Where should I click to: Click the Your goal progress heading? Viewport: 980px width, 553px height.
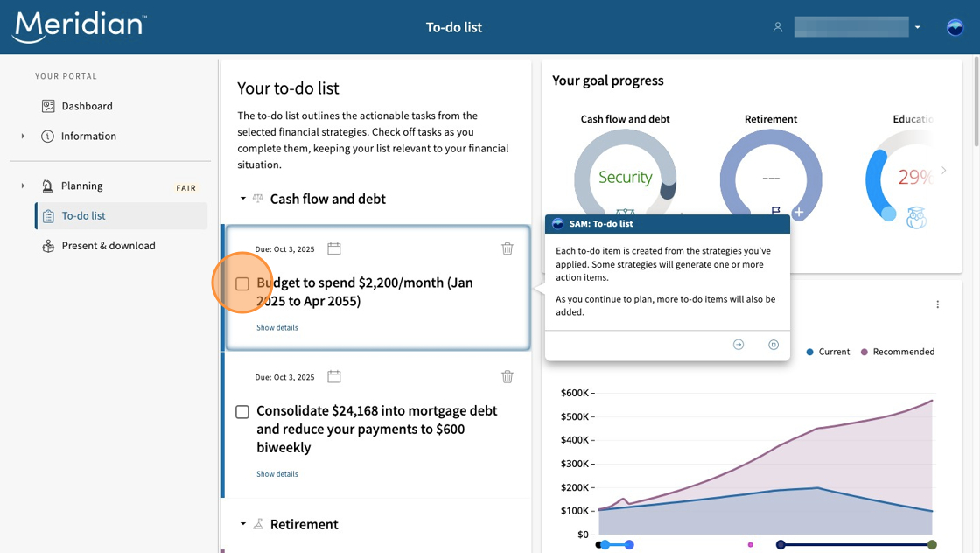(607, 80)
